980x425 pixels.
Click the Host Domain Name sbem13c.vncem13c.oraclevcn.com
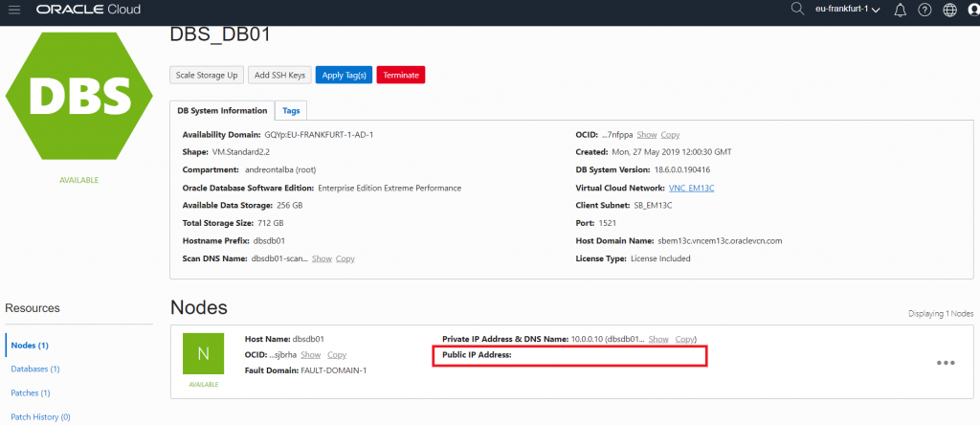pos(720,240)
